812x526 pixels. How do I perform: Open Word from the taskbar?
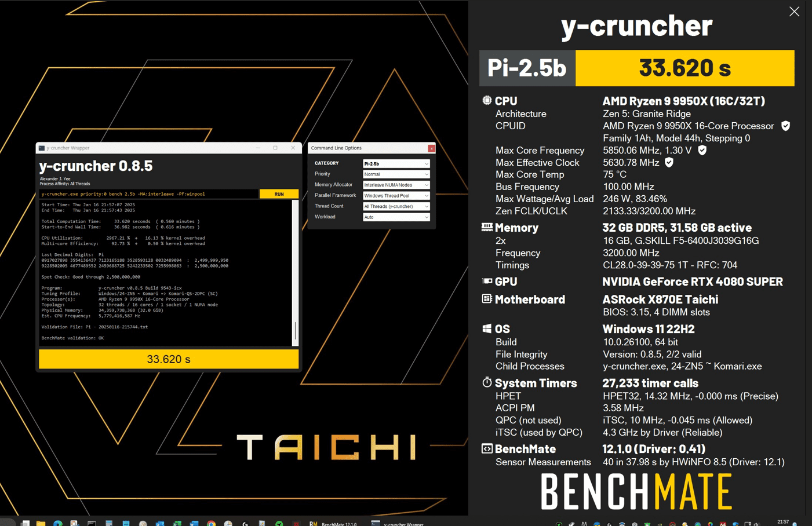point(194,523)
